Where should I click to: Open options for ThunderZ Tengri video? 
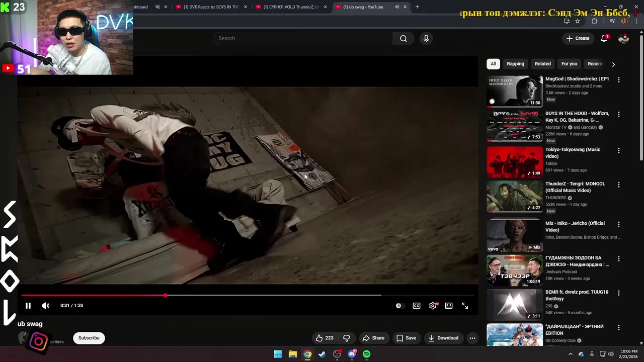click(619, 185)
